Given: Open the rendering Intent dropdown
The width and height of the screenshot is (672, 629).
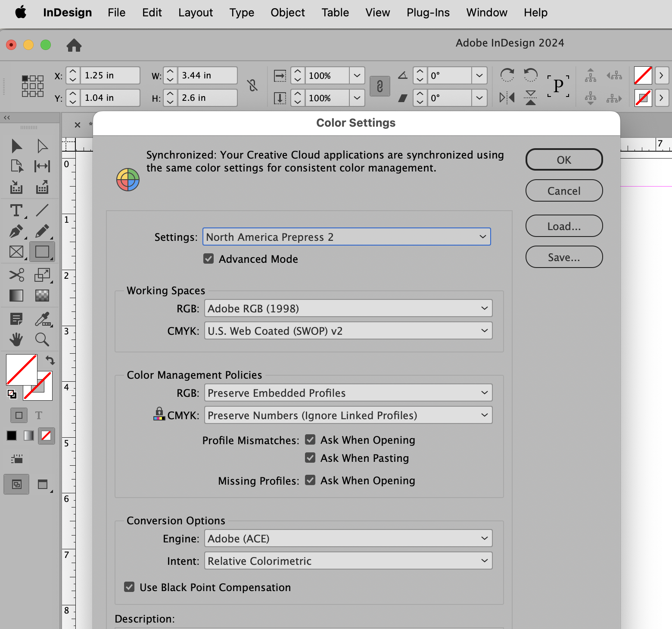Looking at the screenshot, I should pos(348,560).
